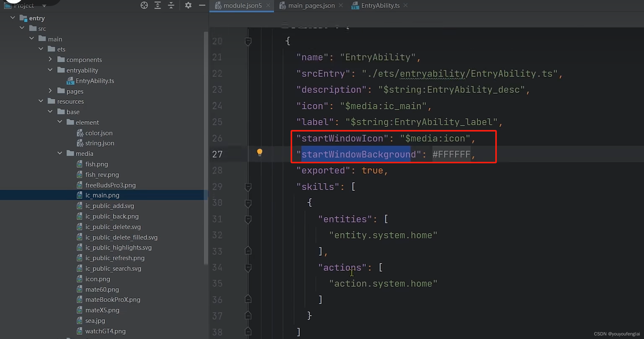This screenshot has width=644, height=339.
Task: Click the Collapse All icon in Project toolbar
Action: 171,5
